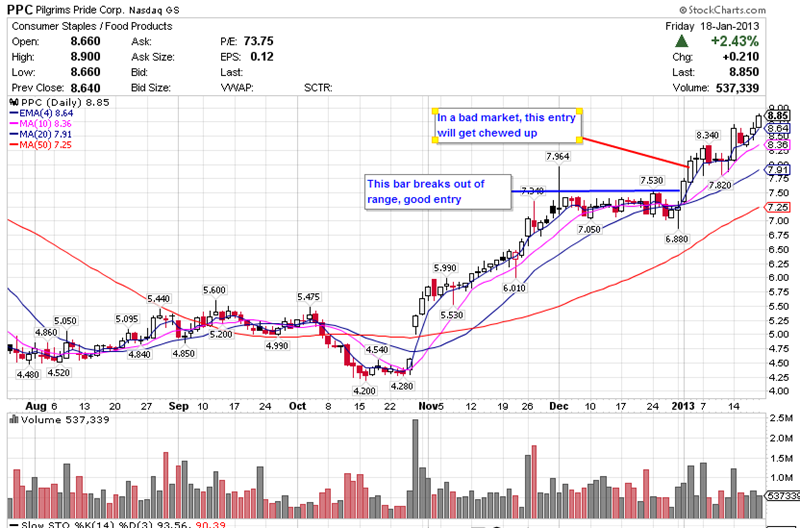Click the P/E value 73.75
Viewport: 800px width, 528px height.
pyautogui.click(x=259, y=41)
